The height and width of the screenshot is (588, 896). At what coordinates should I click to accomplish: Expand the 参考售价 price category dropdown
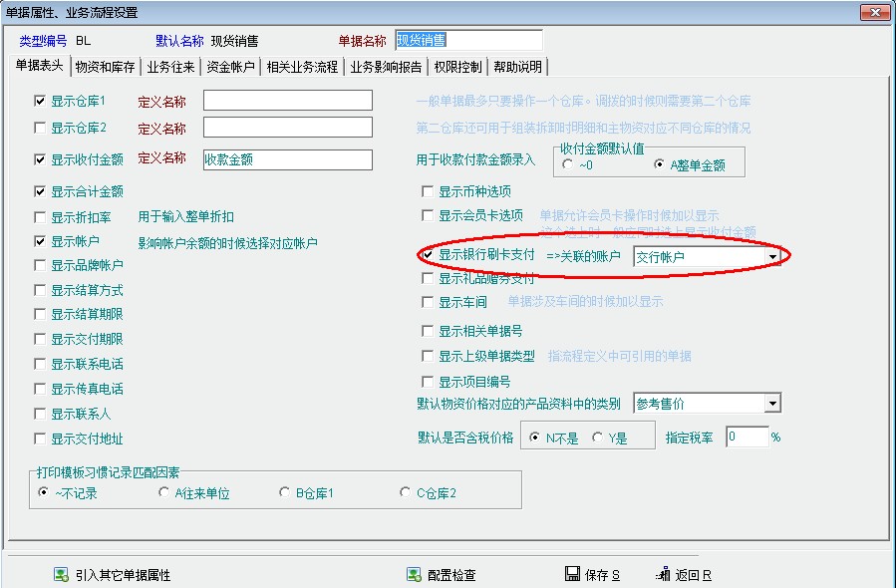772,404
